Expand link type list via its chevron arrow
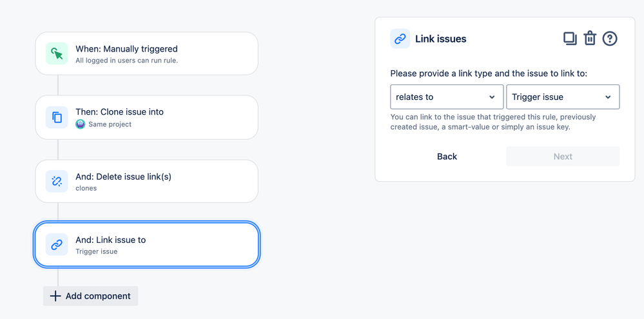Screen dimensions: 644x319 (x=492, y=97)
